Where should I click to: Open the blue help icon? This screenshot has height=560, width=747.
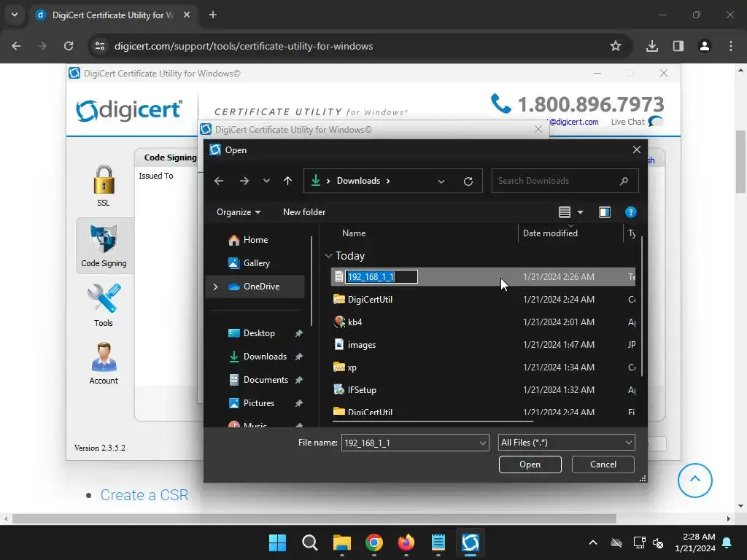(x=631, y=212)
